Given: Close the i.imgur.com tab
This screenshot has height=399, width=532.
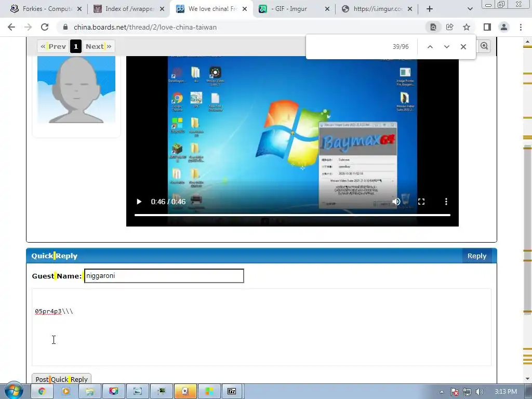Looking at the screenshot, I should pos(410,9).
